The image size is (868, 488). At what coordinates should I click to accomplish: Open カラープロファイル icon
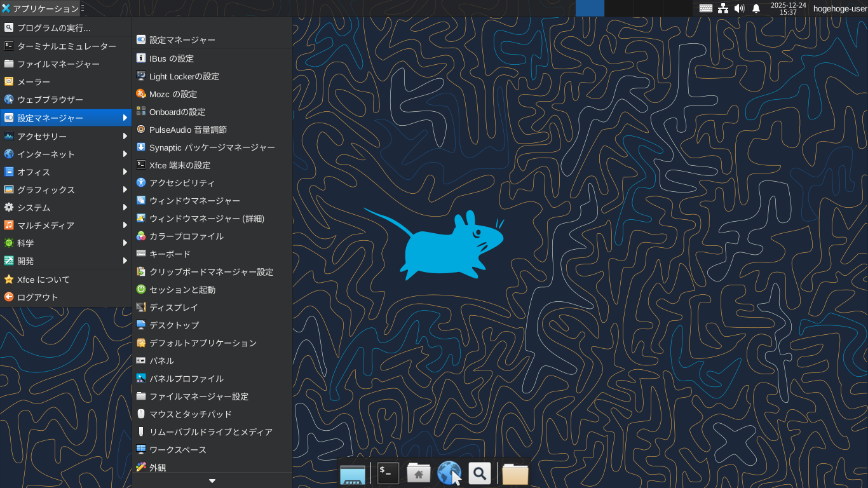click(141, 236)
